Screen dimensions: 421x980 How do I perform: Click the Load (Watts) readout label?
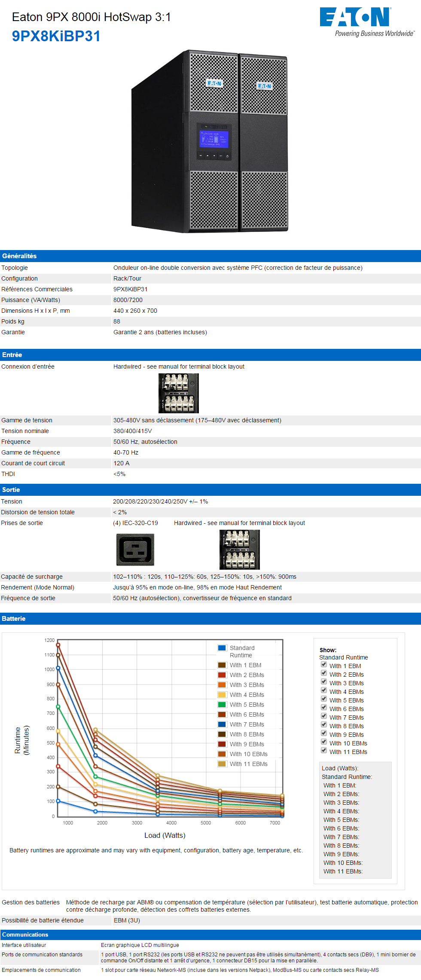(x=340, y=768)
